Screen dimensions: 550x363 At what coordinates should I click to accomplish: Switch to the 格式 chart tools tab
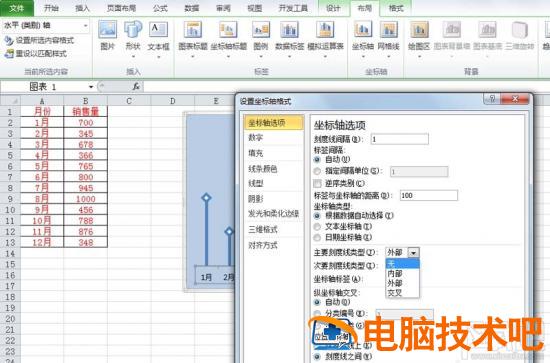tap(396, 8)
